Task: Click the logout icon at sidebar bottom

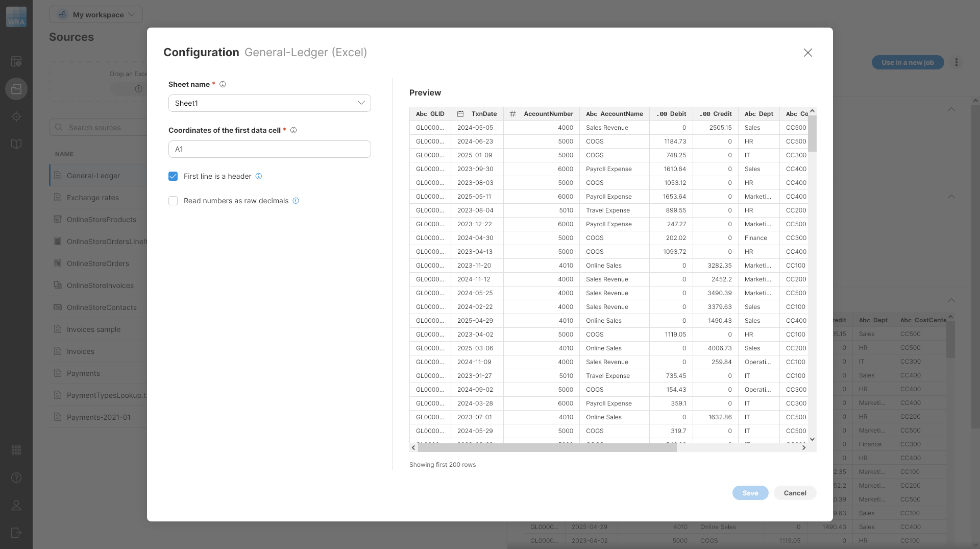Action: click(x=16, y=533)
